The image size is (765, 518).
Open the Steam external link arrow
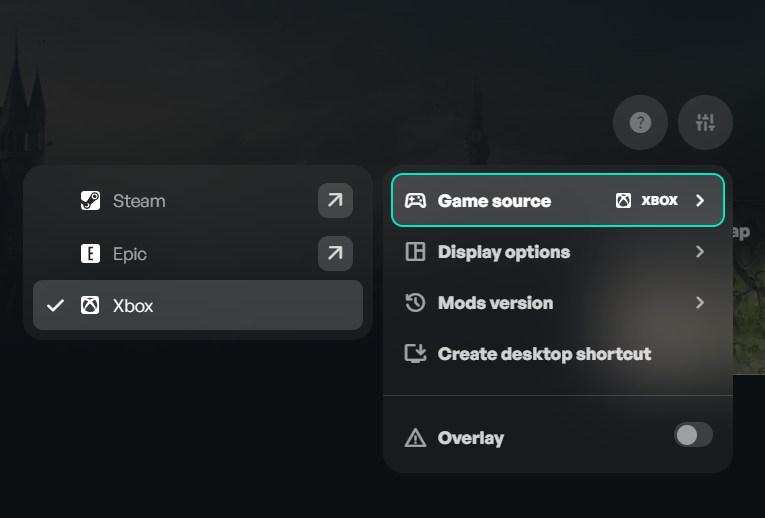(335, 201)
